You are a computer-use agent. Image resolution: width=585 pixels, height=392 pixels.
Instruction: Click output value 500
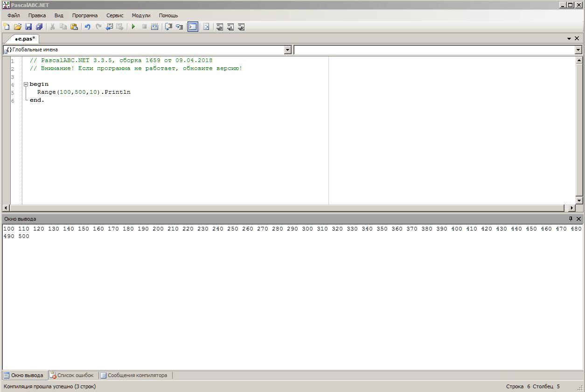24,237
